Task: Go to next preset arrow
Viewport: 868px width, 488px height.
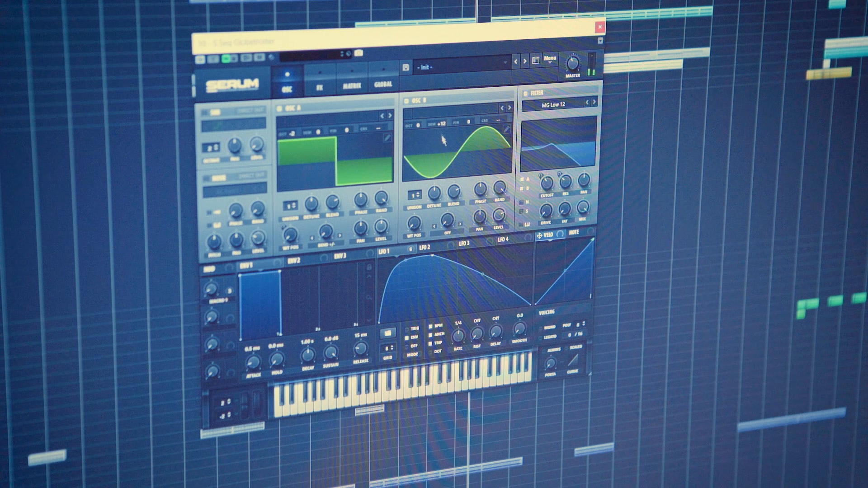Action: point(525,61)
